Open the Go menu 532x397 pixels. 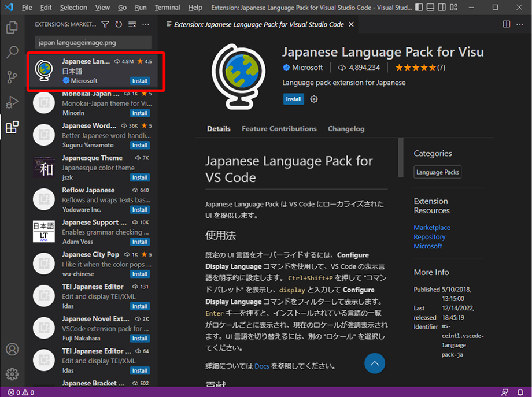coord(122,8)
